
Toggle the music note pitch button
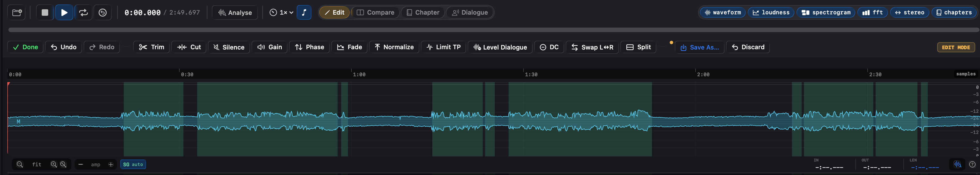point(304,13)
